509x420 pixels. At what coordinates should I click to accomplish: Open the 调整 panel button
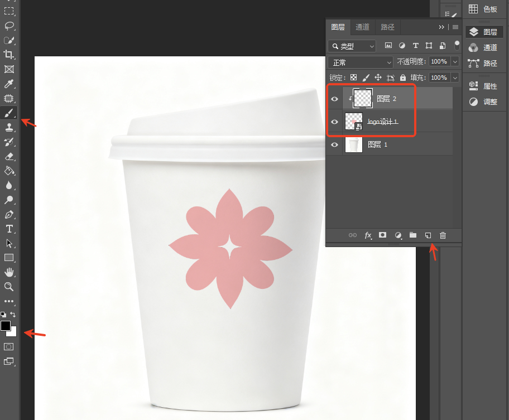484,102
